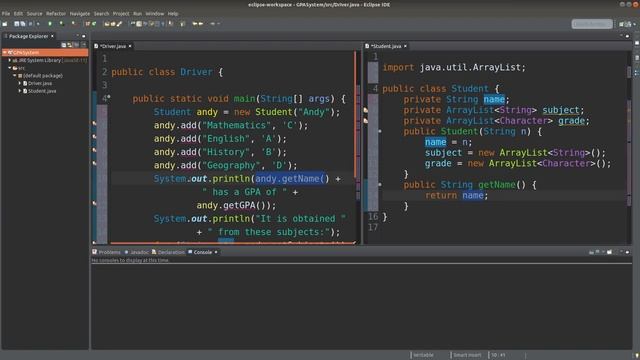The height and width of the screenshot is (360, 640).
Task: Click the warning marker beside private ArrayList subject line
Action: 366,110
